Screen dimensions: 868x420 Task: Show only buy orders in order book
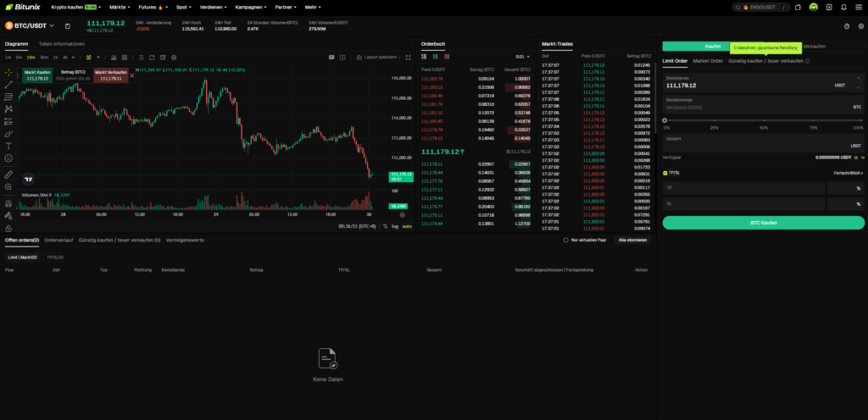coord(435,57)
